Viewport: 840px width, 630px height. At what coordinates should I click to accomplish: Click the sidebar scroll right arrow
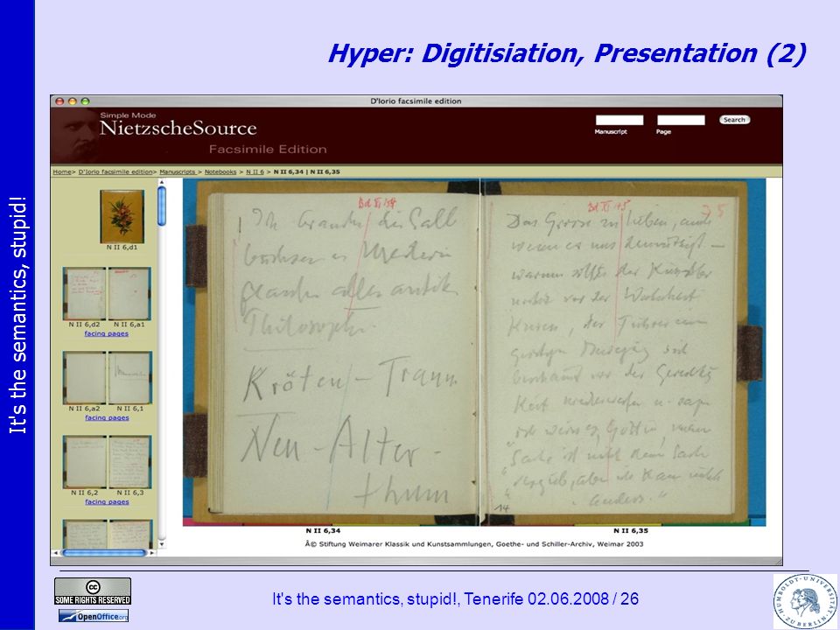coord(152,552)
